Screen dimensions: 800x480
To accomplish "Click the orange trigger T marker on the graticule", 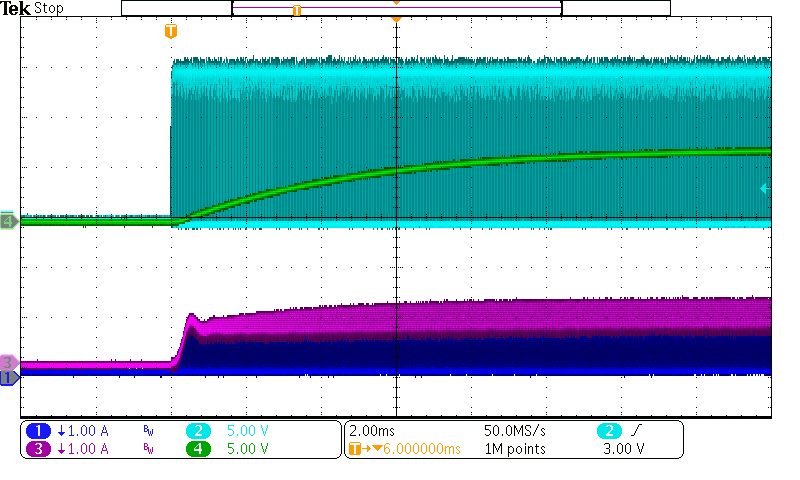I will click(170, 31).
